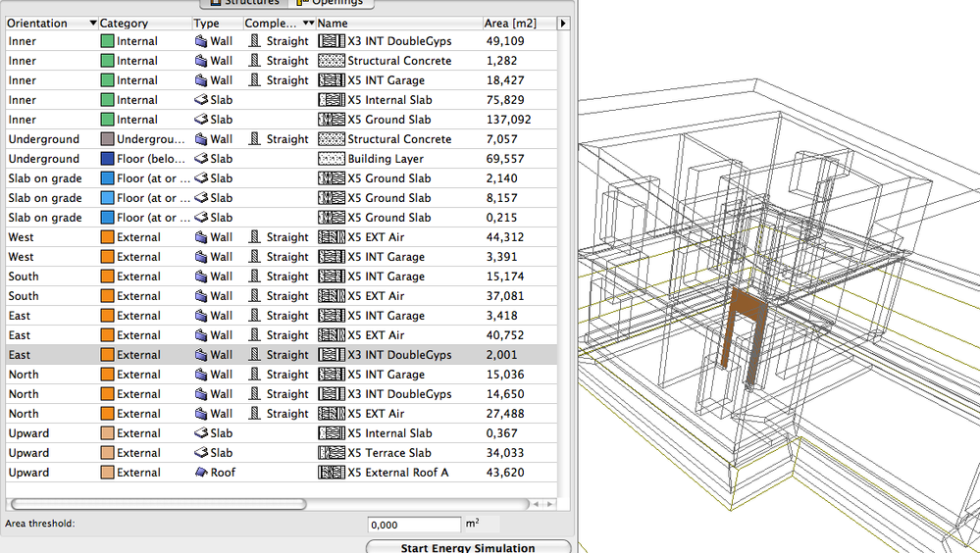The image size is (980, 553).
Task: Click the Area threshold input field
Action: point(414,525)
